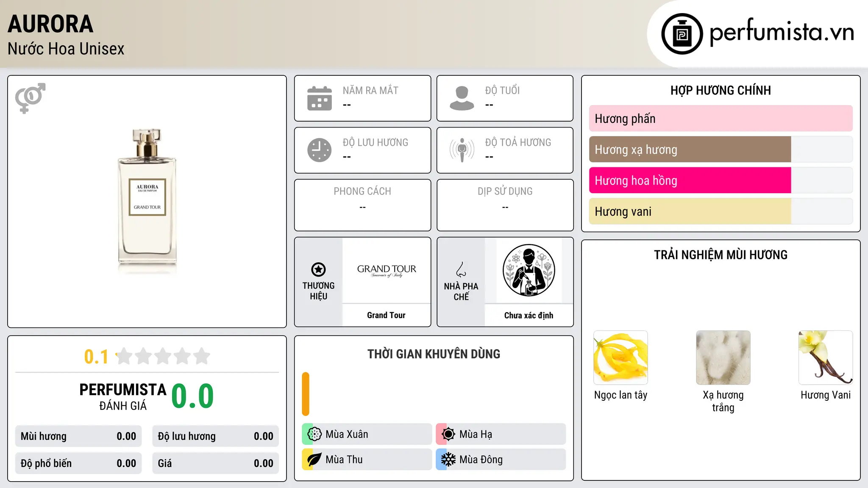Open the Xạ hương trắng note image
The image size is (868, 488).
coord(723,358)
